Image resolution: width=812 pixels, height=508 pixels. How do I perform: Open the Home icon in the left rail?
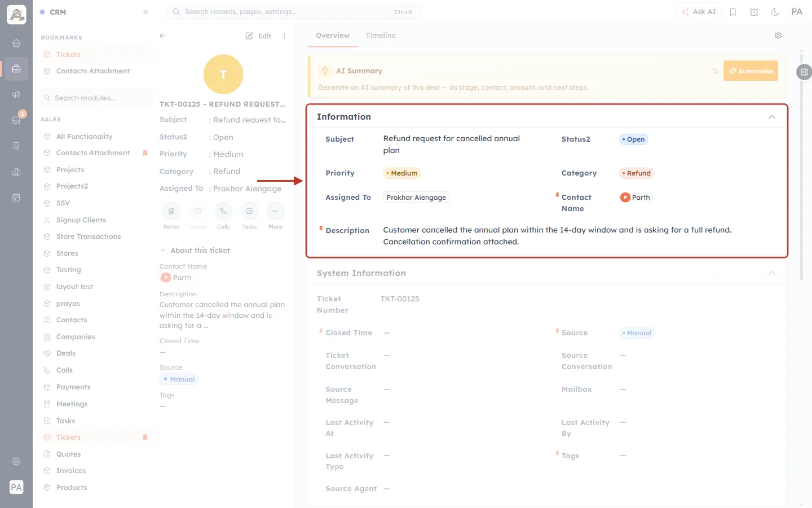(x=16, y=43)
